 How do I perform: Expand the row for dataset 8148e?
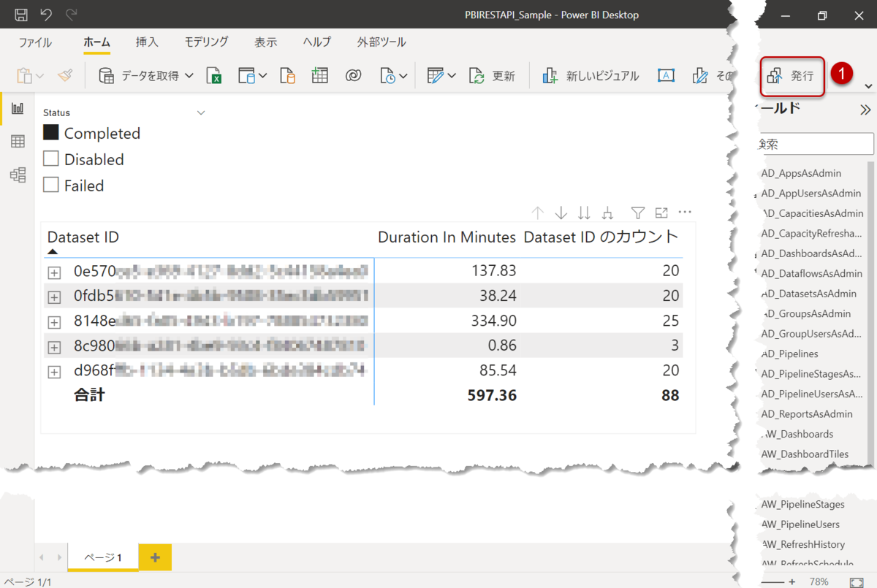click(x=53, y=322)
